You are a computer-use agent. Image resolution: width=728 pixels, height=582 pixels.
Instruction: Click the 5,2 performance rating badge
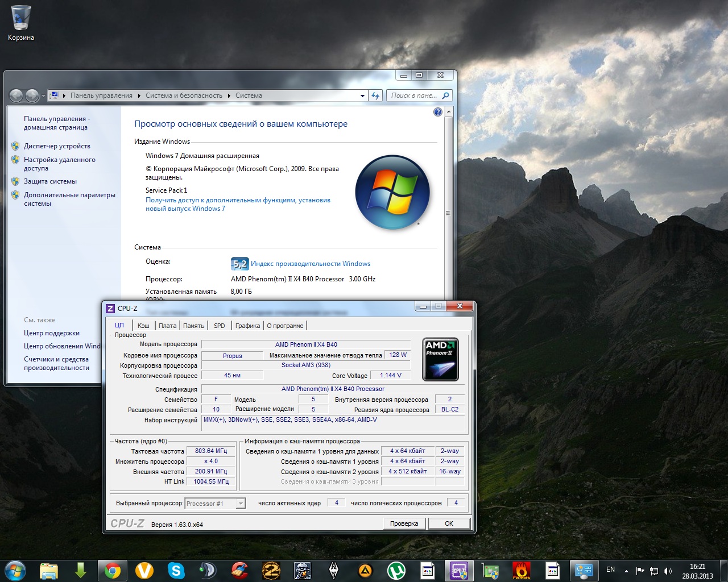(x=239, y=264)
